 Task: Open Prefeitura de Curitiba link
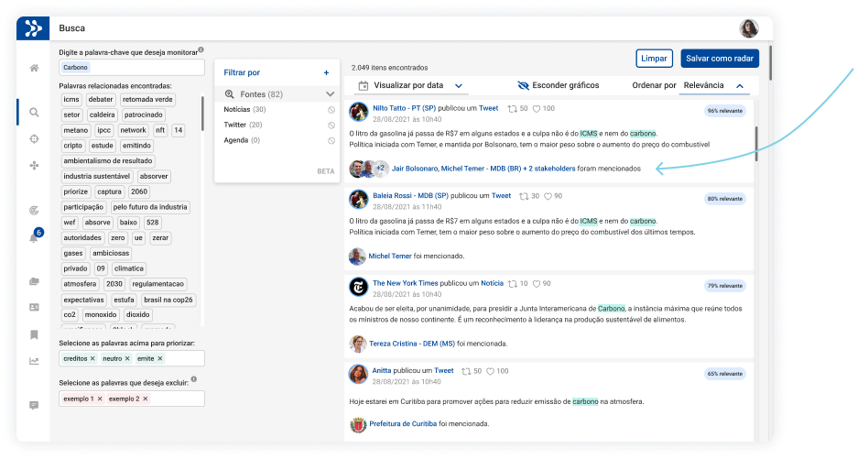click(x=403, y=424)
